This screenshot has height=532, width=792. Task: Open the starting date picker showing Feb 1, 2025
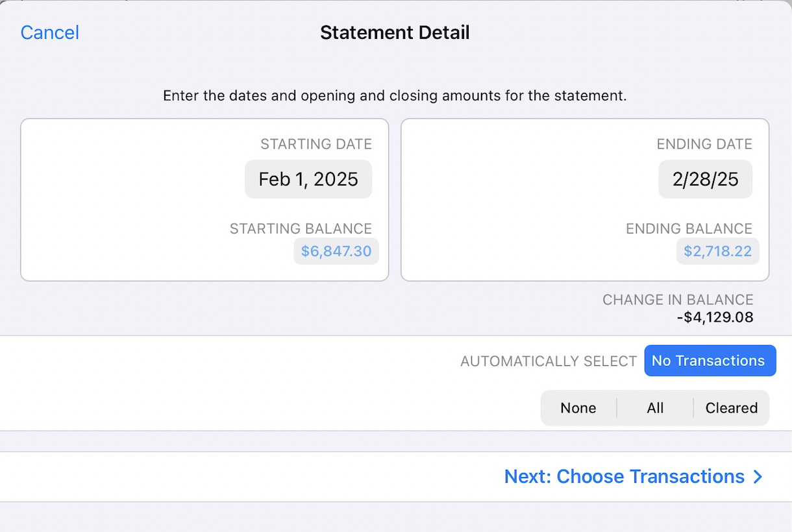tap(308, 179)
